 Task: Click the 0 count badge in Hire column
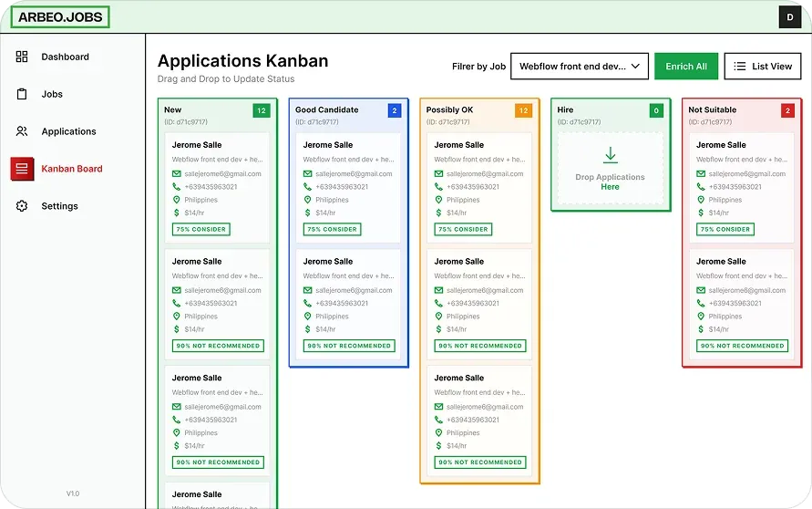(656, 110)
